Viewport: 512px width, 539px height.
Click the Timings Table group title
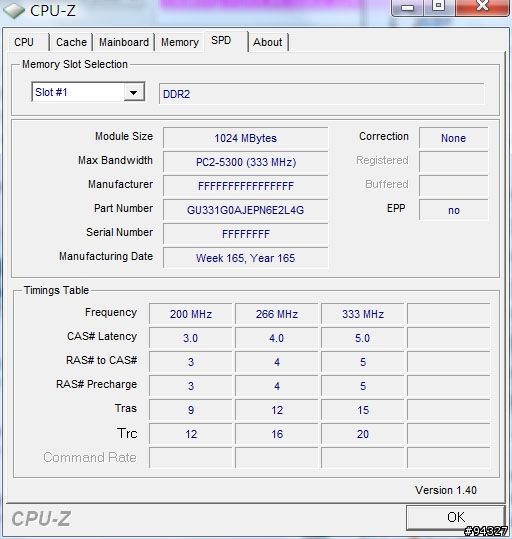pyautogui.click(x=56, y=290)
